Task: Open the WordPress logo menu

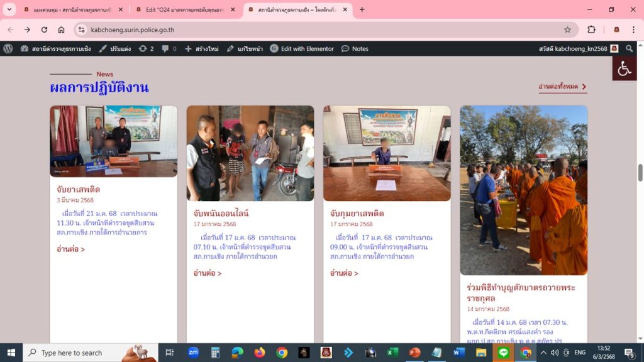Action: 8,48
